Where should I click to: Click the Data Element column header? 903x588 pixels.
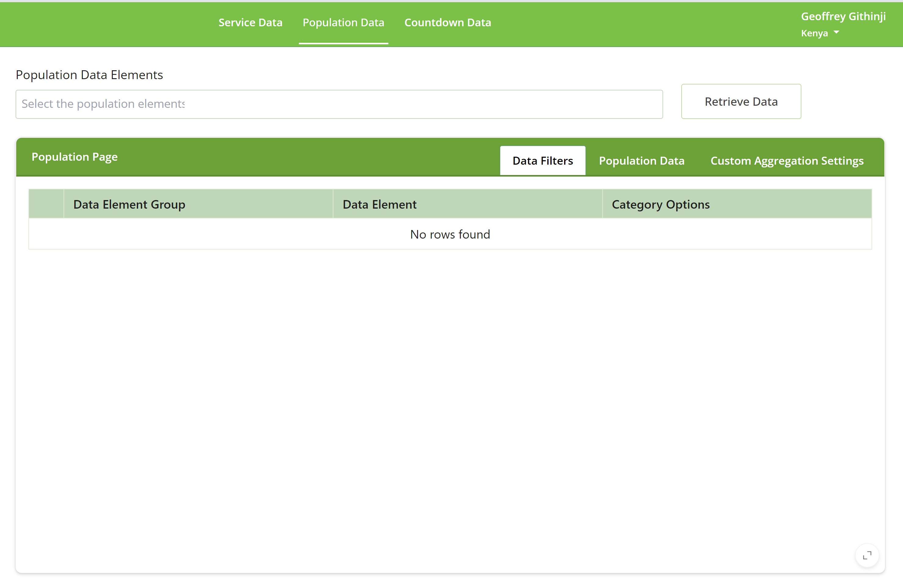(x=379, y=204)
